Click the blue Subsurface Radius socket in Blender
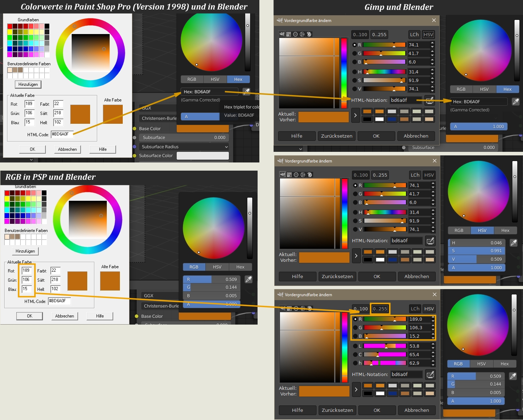 [x=135, y=147]
